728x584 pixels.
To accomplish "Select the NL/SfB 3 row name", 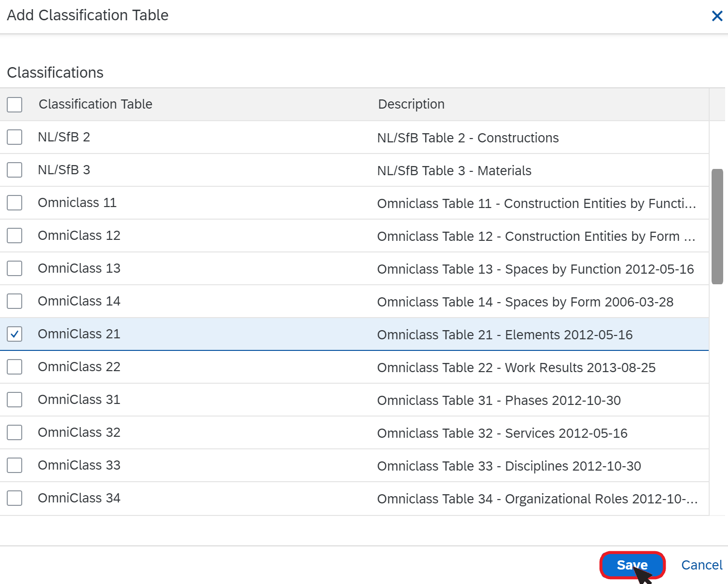I will (x=64, y=170).
